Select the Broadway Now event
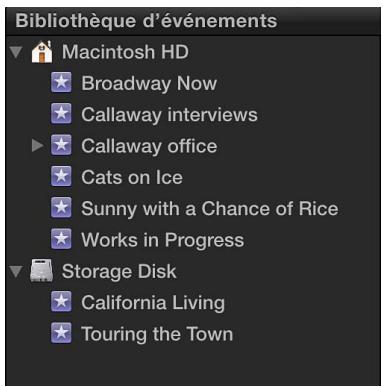This screenshot has width=384, height=387. 149,83
